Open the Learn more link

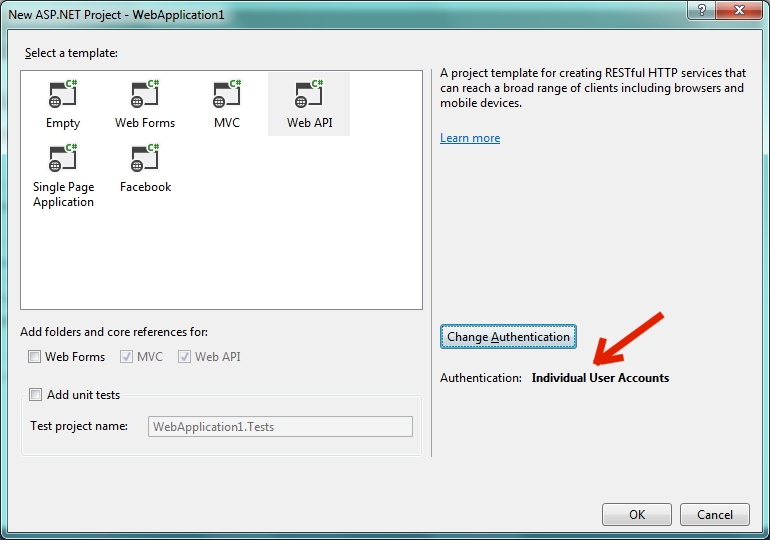pos(470,138)
